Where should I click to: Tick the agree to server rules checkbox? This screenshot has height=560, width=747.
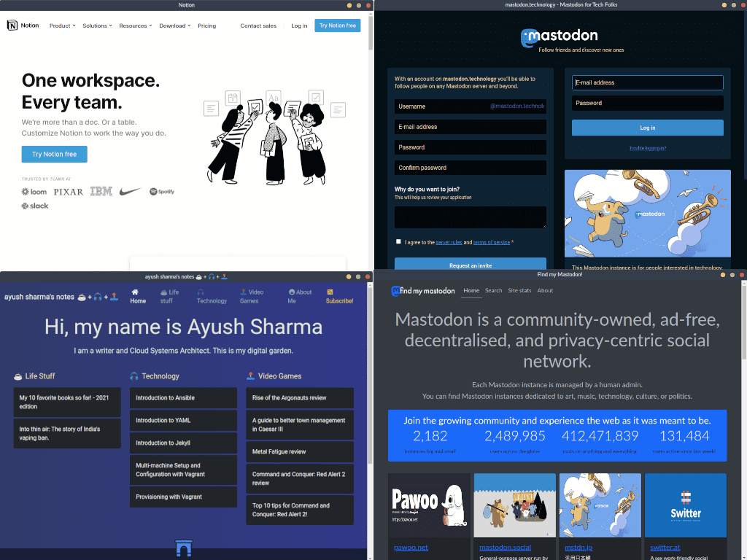tap(399, 241)
